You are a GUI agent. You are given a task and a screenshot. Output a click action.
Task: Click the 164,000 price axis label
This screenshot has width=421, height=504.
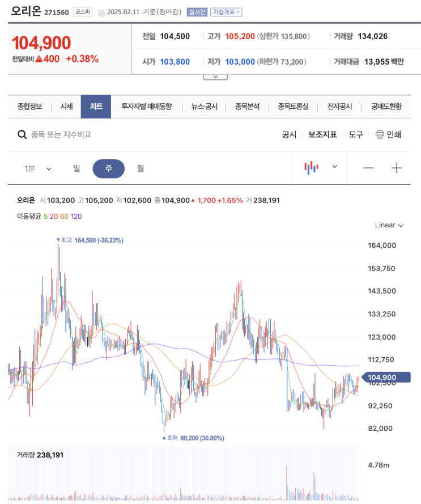pos(382,245)
